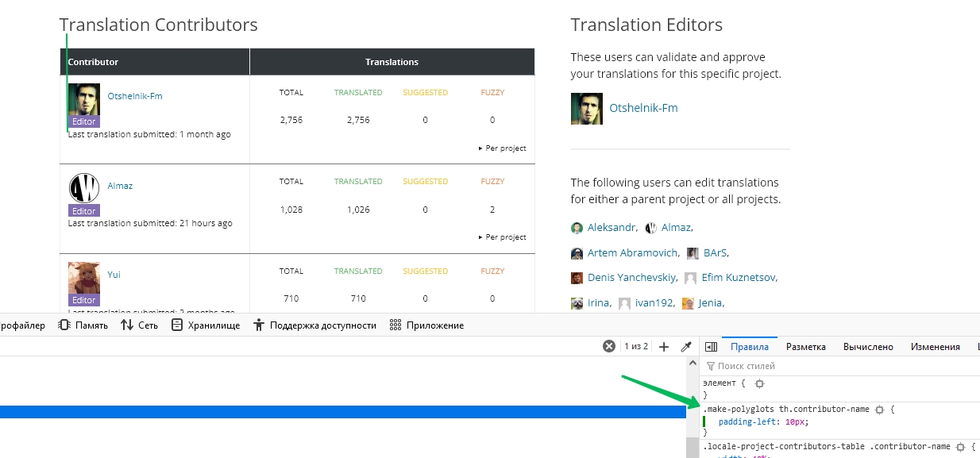Open the Сеть (Network) panel
Screen dimensions: 980x458
(140, 325)
